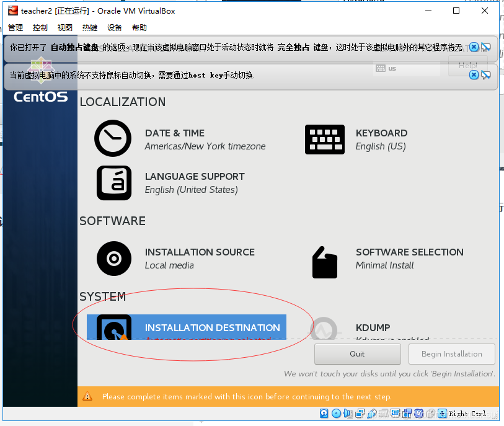Click the mouse integration indicator in the status bar

pyautogui.click(x=431, y=414)
